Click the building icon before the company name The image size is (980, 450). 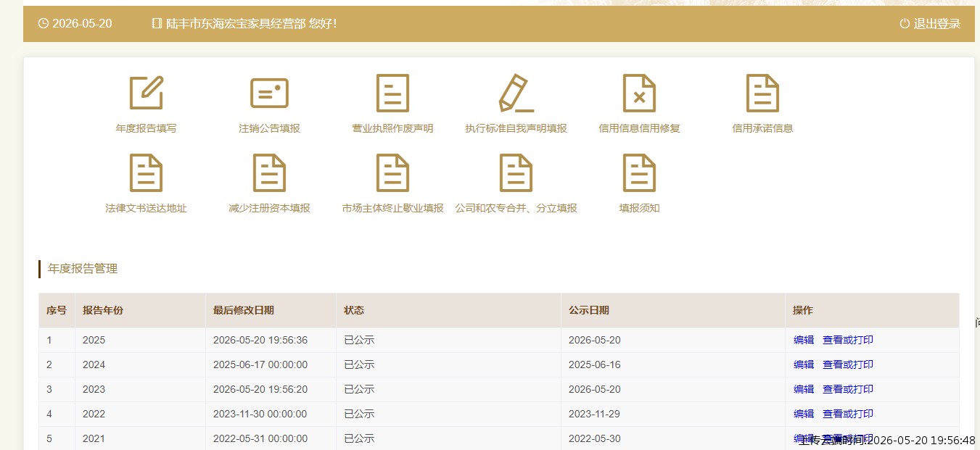[x=157, y=23]
